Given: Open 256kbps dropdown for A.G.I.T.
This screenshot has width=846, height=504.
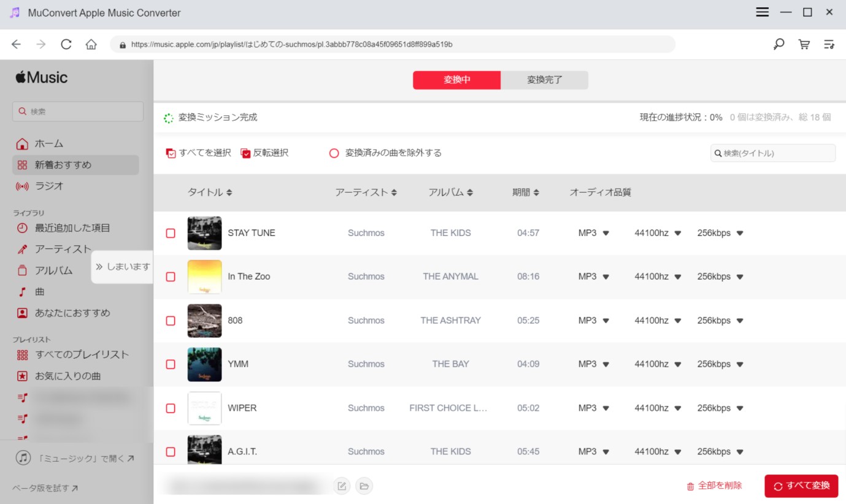Looking at the screenshot, I should (x=720, y=452).
